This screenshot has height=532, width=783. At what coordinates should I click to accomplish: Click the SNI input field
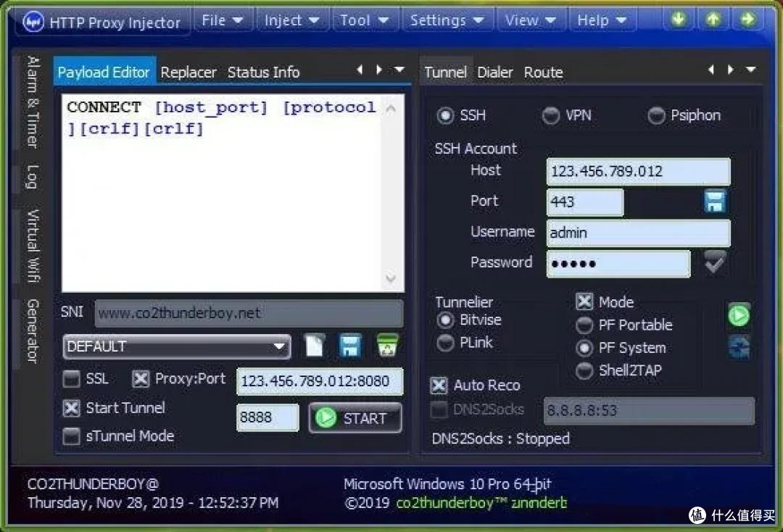(249, 313)
